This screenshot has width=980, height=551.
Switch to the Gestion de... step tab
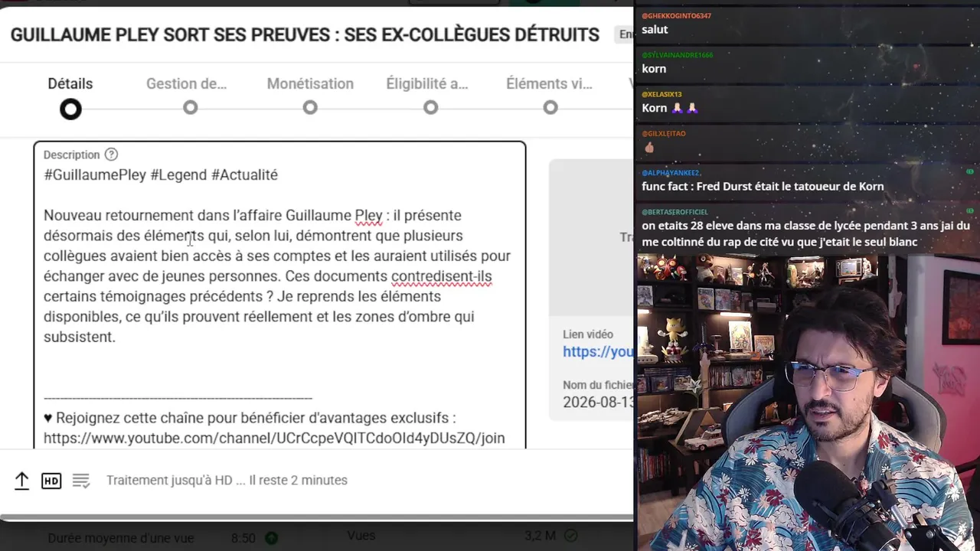pyautogui.click(x=186, y=84)
